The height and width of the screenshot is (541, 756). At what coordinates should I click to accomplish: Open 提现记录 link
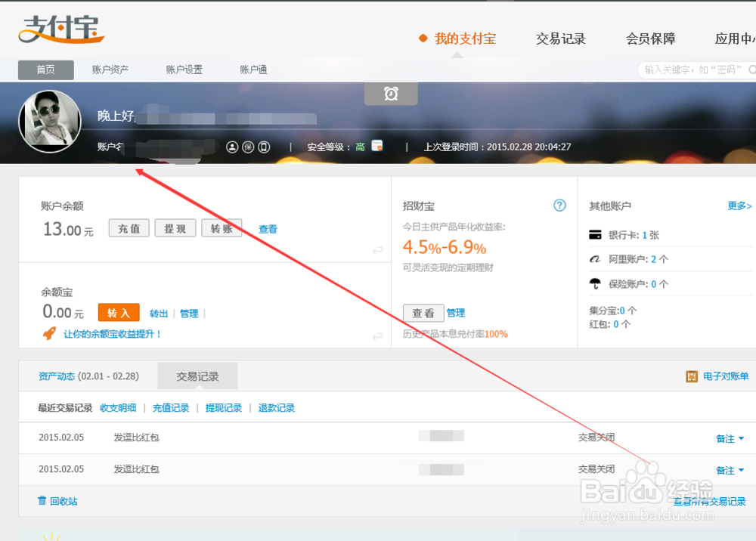(x=223, y=408)
